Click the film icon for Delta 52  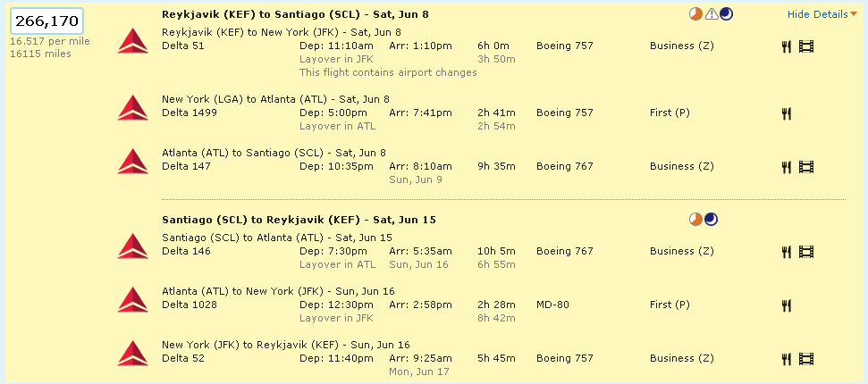tap(805, 359)
